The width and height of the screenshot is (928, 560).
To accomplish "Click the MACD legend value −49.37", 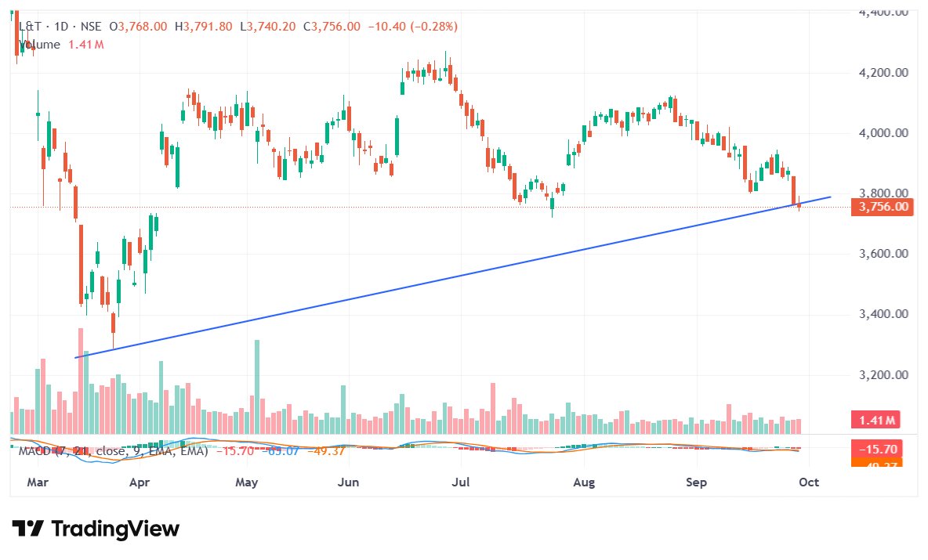I will [x=325, y=451].
